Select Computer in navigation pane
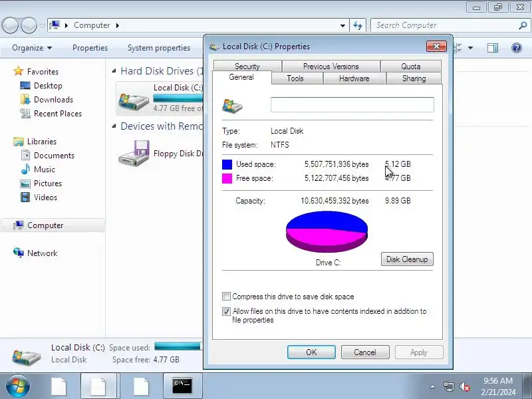Viewport: 532px width, 399px height. (53, 225)
